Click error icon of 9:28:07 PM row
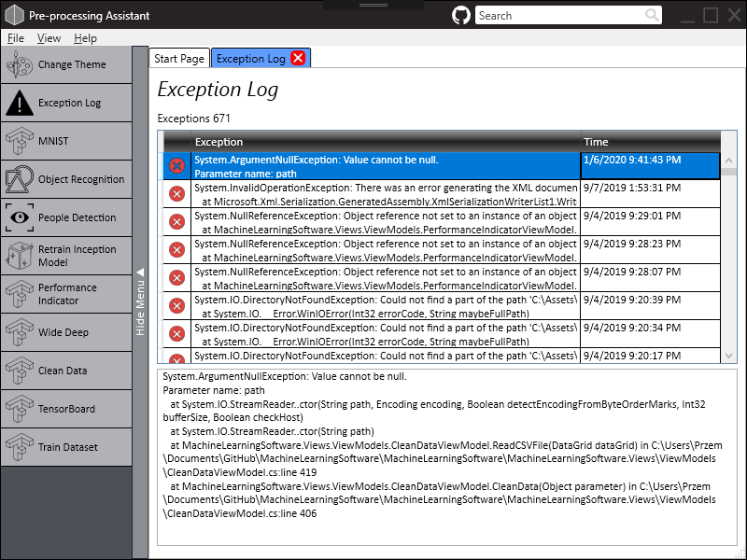This screenshot has width=747, height=560. 176,277
